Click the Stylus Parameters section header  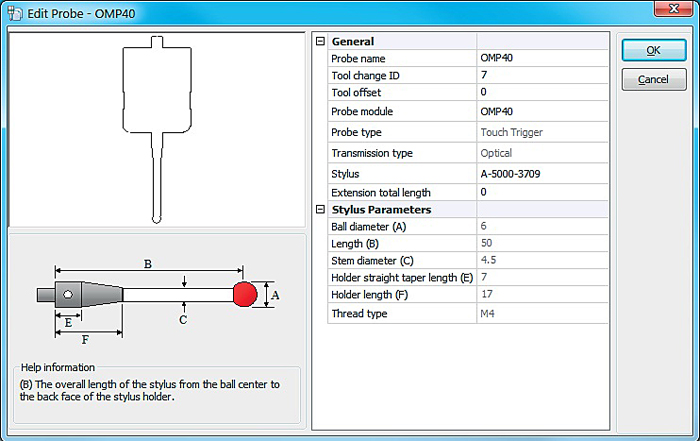(381, 210)
